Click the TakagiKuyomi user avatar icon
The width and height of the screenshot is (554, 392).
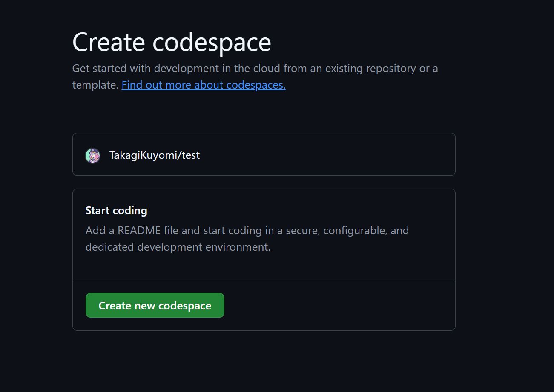click(92, 156)
